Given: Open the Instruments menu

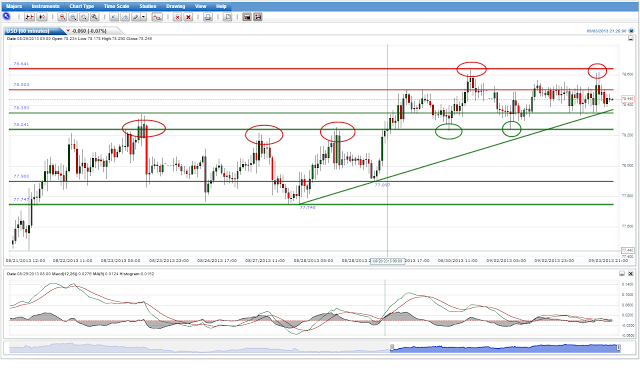Looking at the screenshot, I should 45,6.
